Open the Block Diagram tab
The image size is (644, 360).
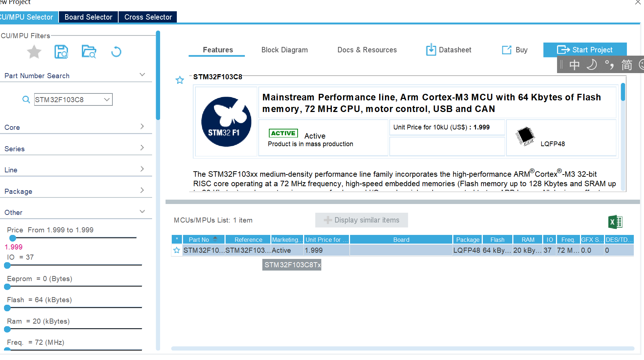pyautogui.click(x=285, y=50)
